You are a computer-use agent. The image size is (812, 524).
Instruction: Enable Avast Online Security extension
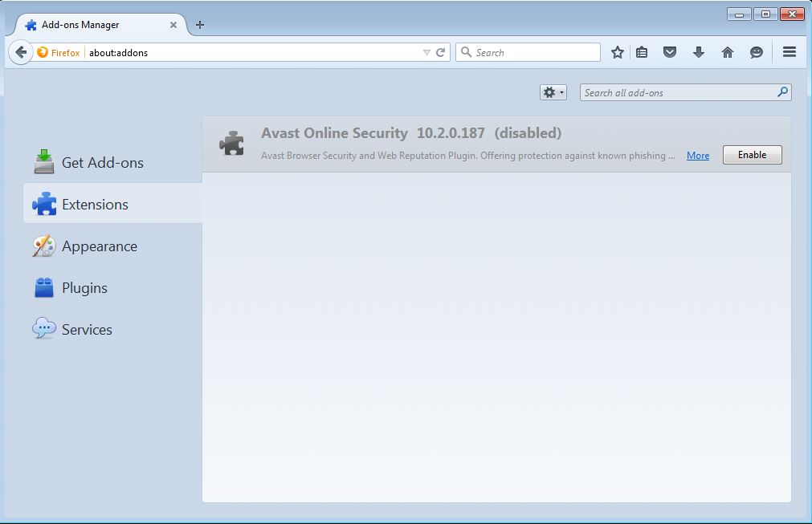[x=752, y=155]
